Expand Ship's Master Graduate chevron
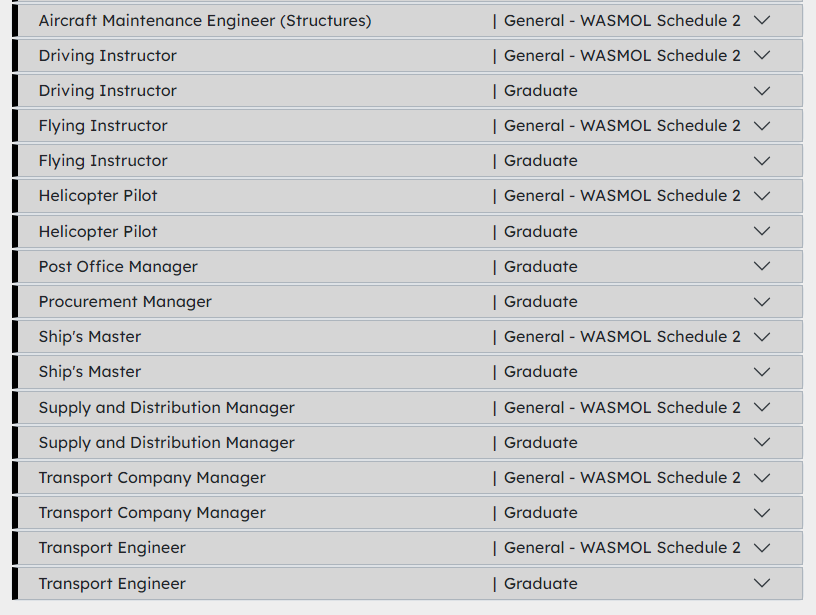 (762, 372)
